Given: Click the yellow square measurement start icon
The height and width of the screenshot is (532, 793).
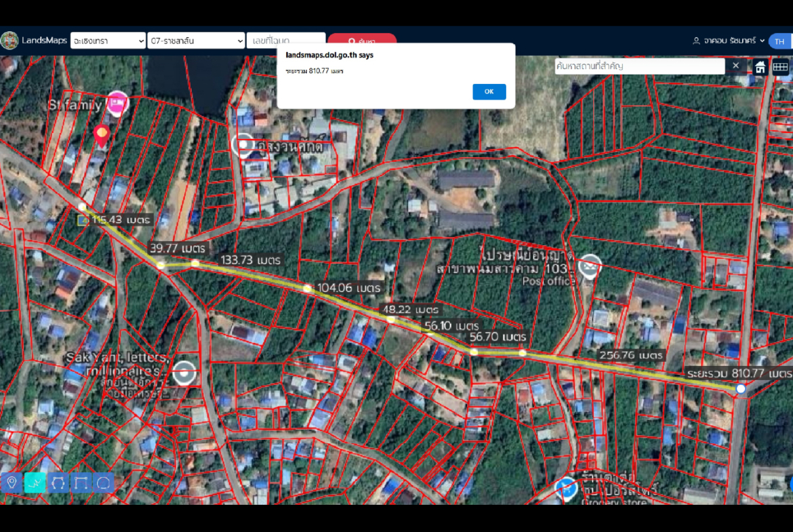Looking at the screenshot, I should click(83, 220).
